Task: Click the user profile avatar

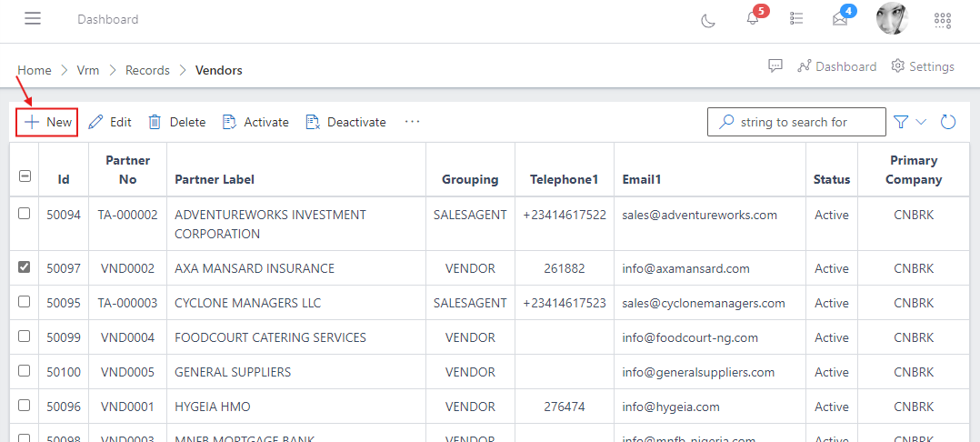Action: click(x=892, y=19)
